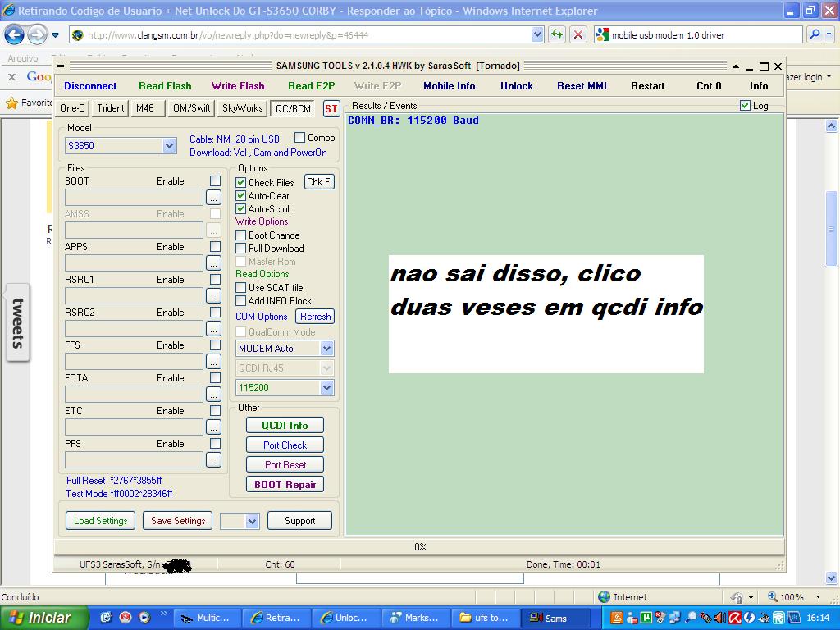
Task: Go back with the browser Back arrow
Action: tap(14, 35)
